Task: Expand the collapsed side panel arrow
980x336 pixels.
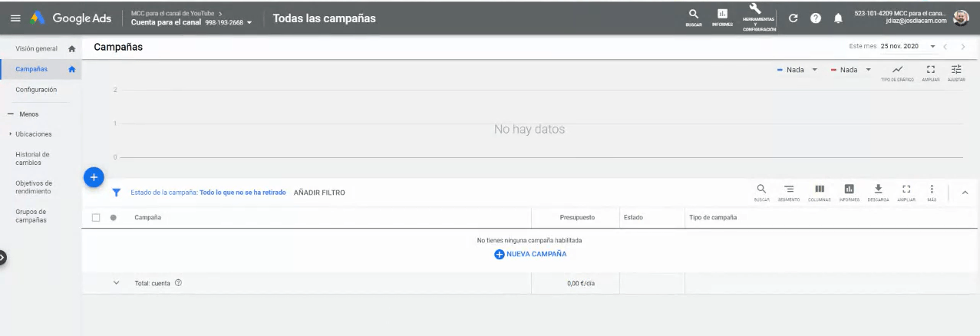Action: [2, 258]
